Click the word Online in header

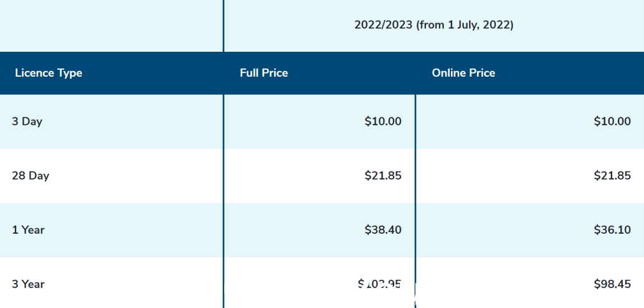(449, 73)
